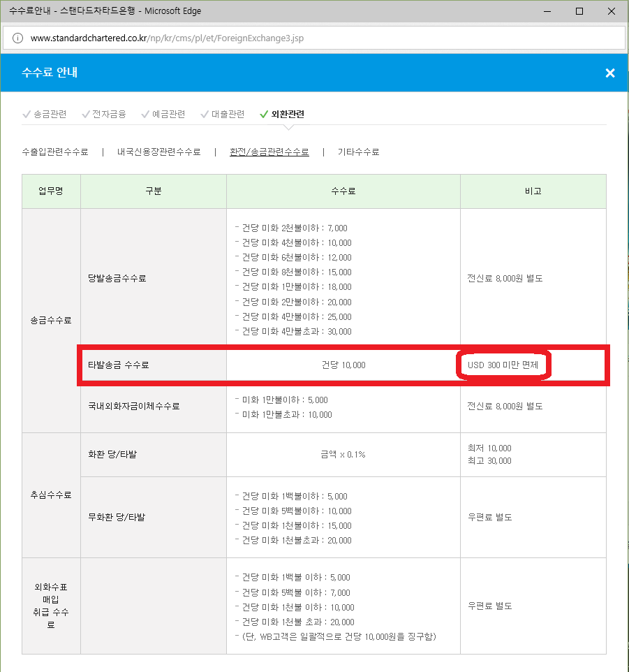Click the 업무명 column header
629x672 pixels.
tap(51, 191)
